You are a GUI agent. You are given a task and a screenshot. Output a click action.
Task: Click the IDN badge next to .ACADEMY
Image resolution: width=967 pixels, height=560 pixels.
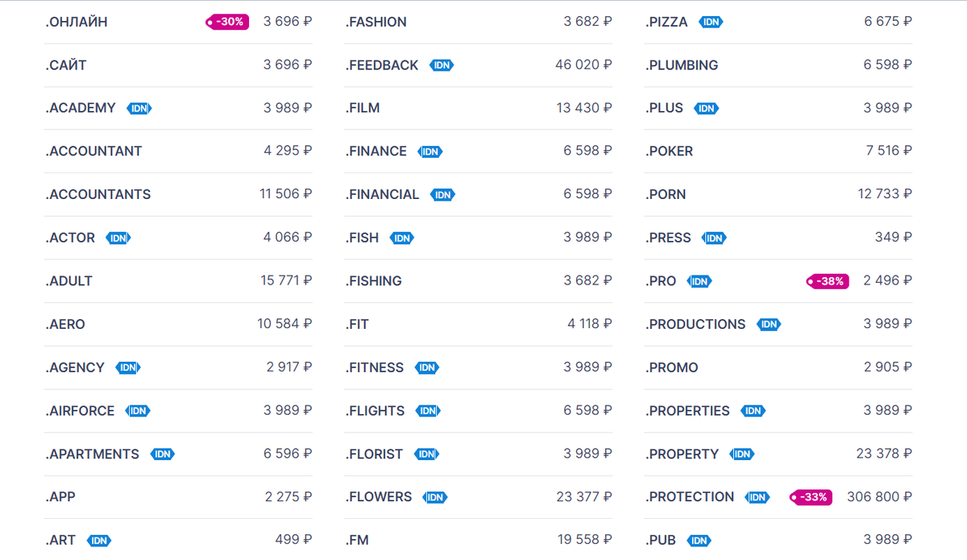coord(139,109)
